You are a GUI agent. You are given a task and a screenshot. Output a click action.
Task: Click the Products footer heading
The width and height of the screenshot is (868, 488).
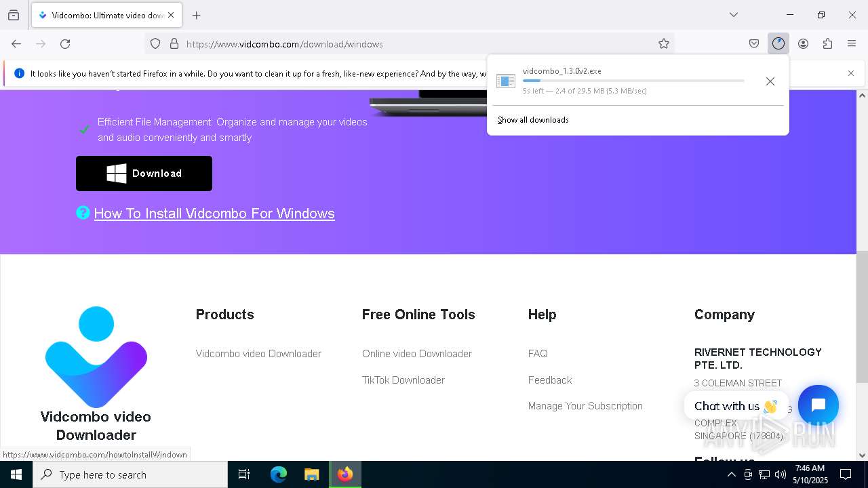(225, 314)
